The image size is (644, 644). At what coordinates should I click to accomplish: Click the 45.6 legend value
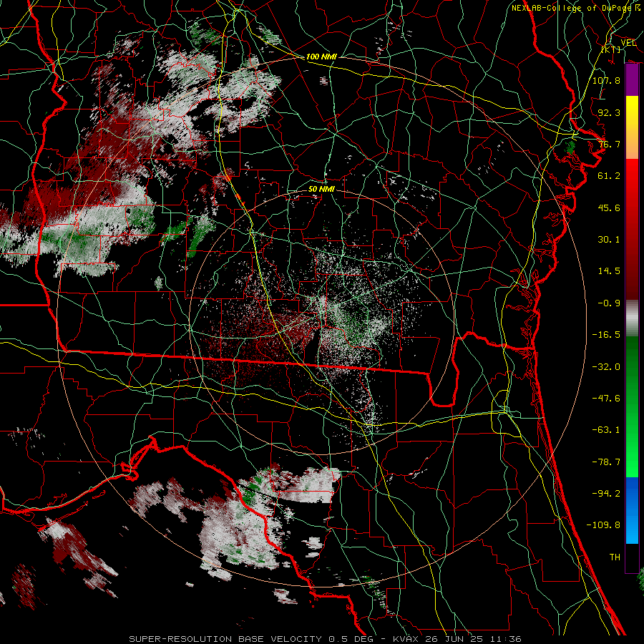point(609,208)
